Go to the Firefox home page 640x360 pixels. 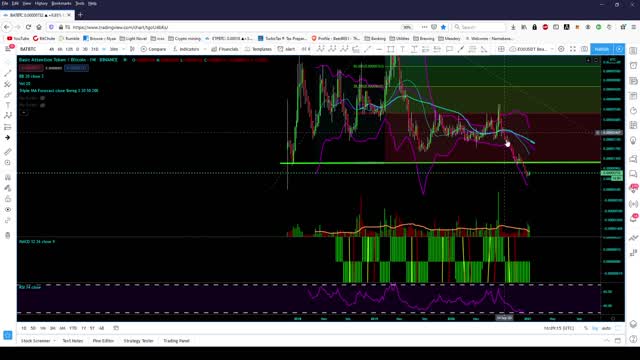[x=39, y=27]
